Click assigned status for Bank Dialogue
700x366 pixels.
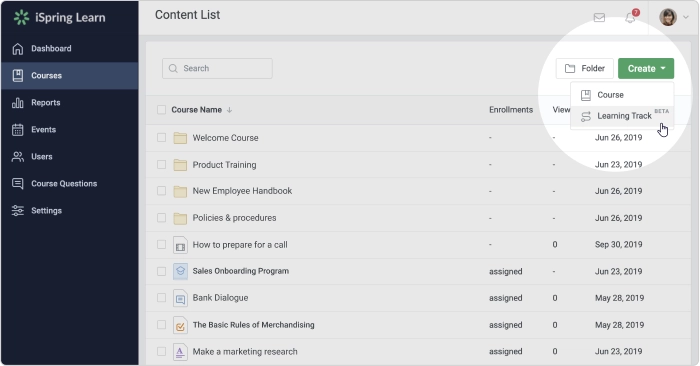pos(505,298)
